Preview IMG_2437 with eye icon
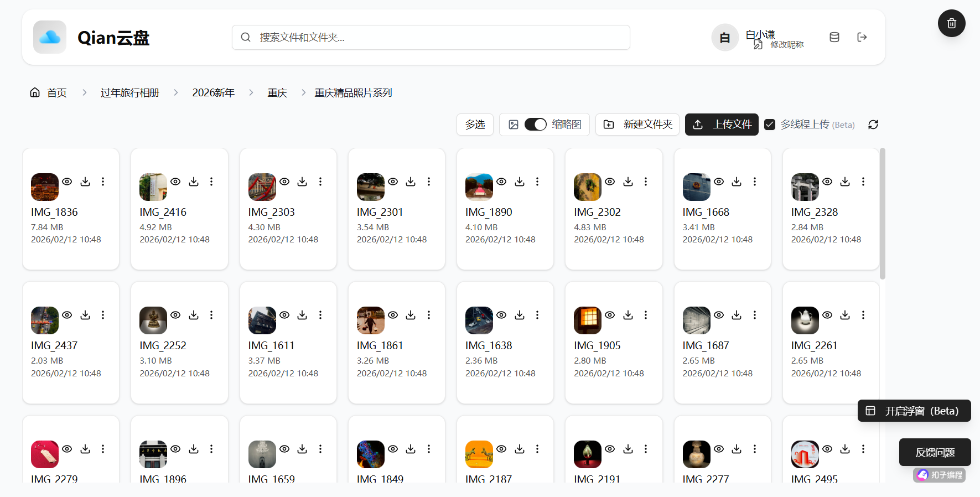This screenshot has width=980, height=497. click(x=67, y=315)
